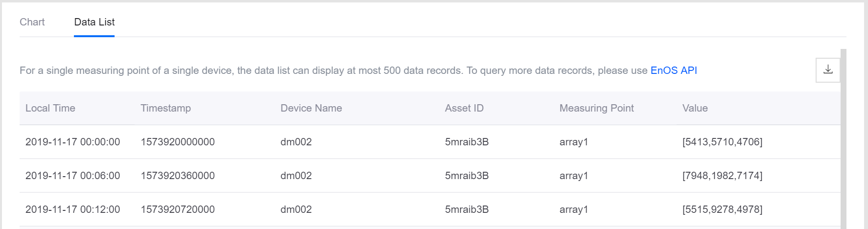The width and height of the screenshot is (868, 229).
Task: Select the 2019-11-17 00:00:00 row time
Action: pos(72,142)
